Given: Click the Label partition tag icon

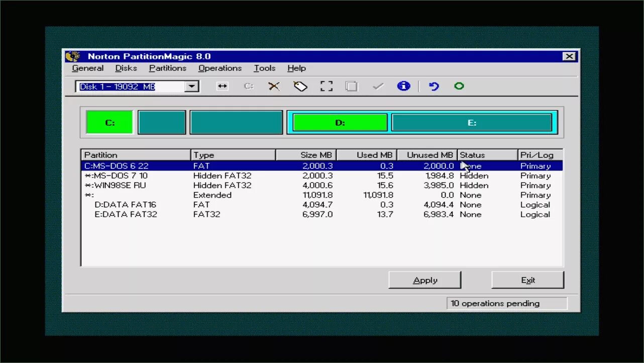Looking at the screenshot, I should coord(300,86).
